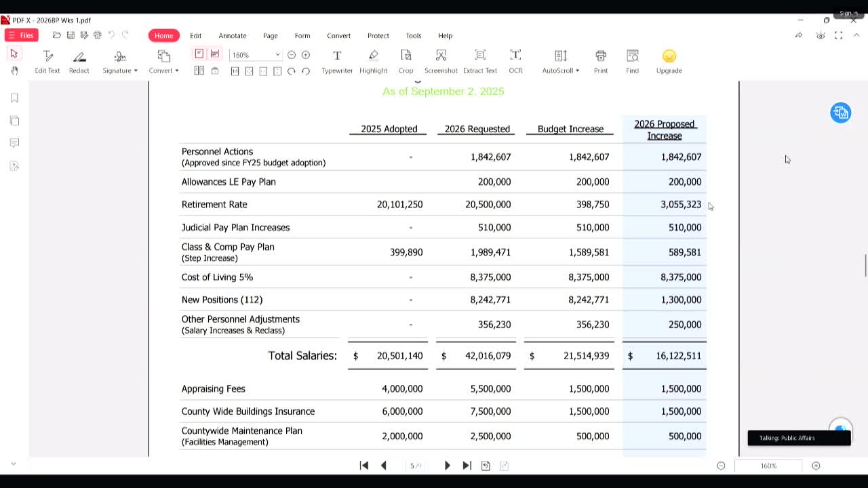Go to the last page
868x488 pixels.
click(x=467, y=466)
